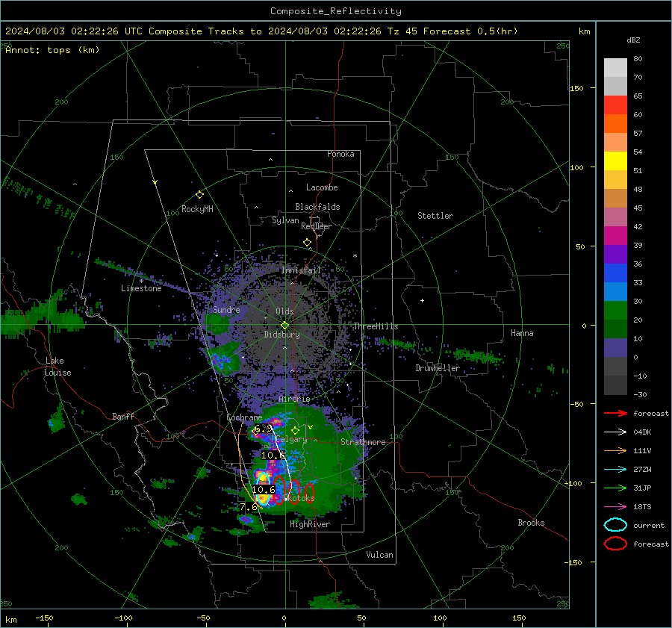Click the Strathmore town label
The image size is (672, 628).
363,442
